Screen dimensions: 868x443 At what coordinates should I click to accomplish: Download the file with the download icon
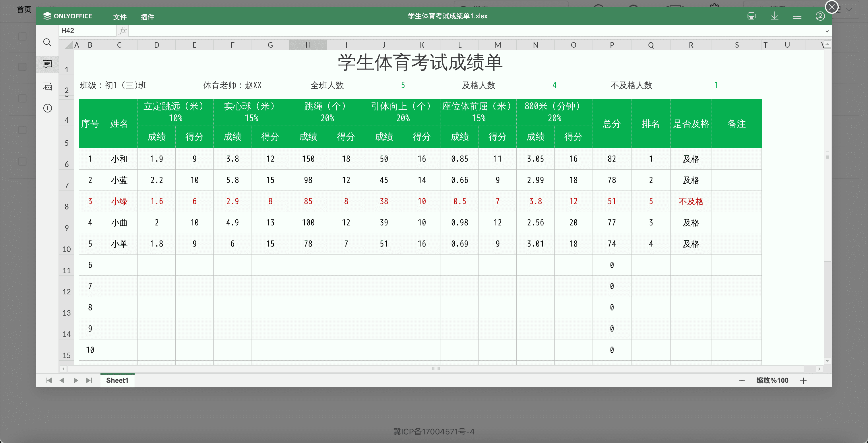[x=775, y=16]
